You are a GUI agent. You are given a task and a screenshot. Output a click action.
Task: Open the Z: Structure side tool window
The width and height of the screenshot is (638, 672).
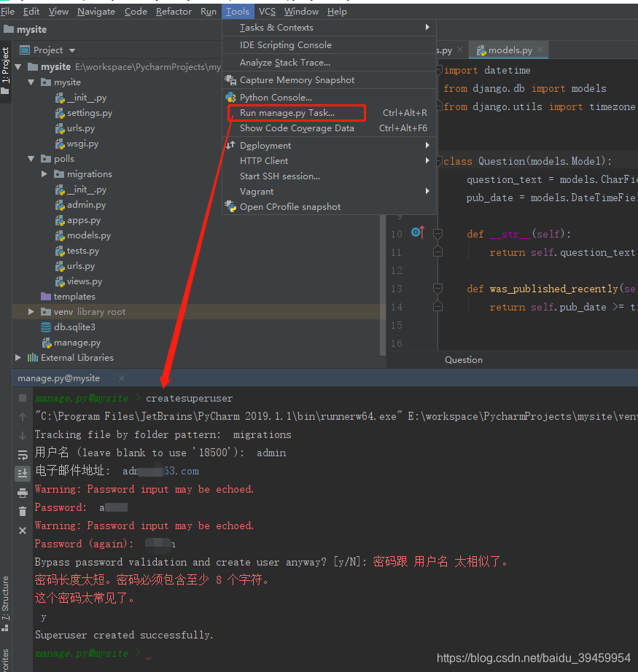(x=5, y=603)
